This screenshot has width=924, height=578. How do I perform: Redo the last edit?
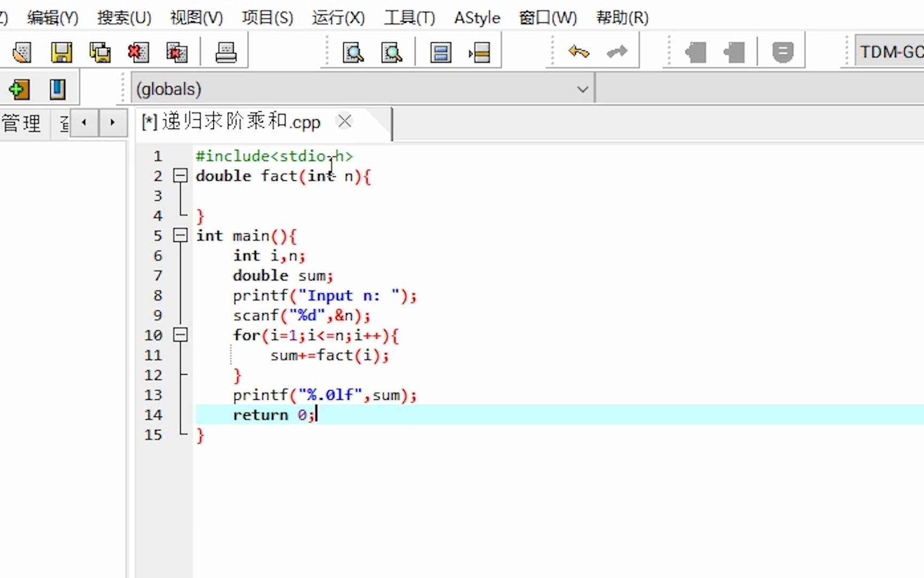pyautogui.click(x=617, y=52)
